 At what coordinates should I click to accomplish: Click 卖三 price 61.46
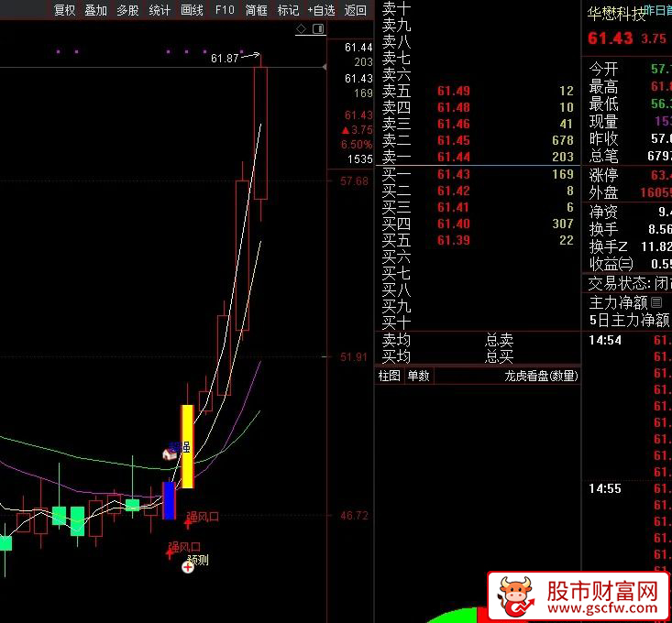tap(454, 125)
